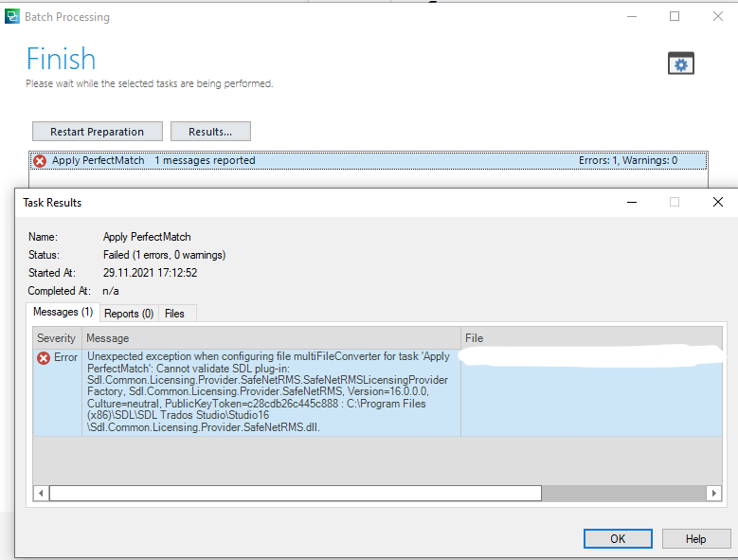Sort by the Severity column header
The image size is (738, 560).
(x=57, y=338)
